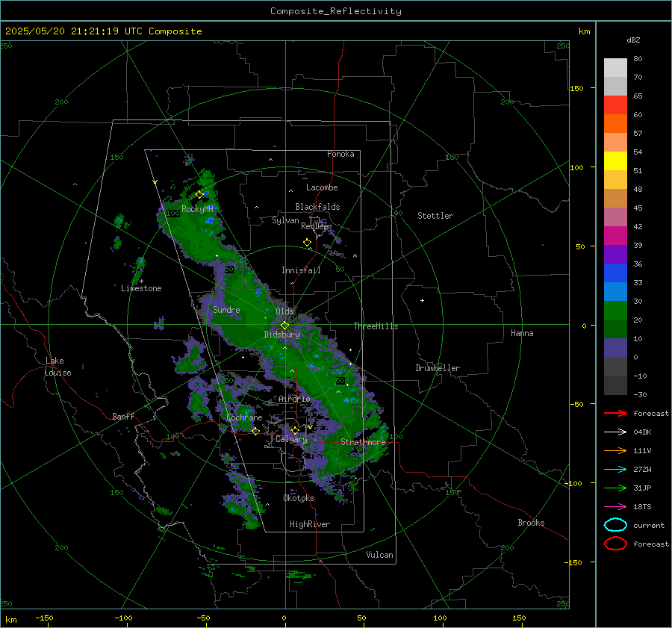Click the Blackfalds city label

coord(317,207)
